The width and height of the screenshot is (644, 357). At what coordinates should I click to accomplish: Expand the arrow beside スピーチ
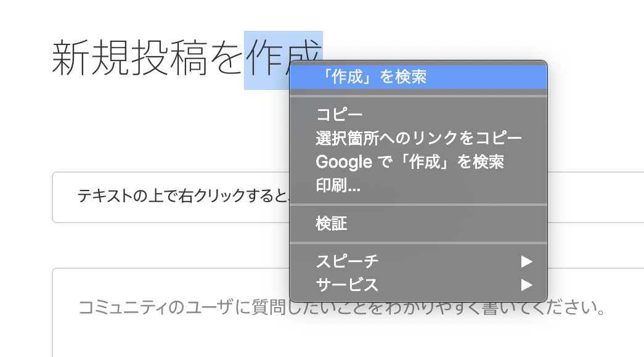[x=526, y=261]
